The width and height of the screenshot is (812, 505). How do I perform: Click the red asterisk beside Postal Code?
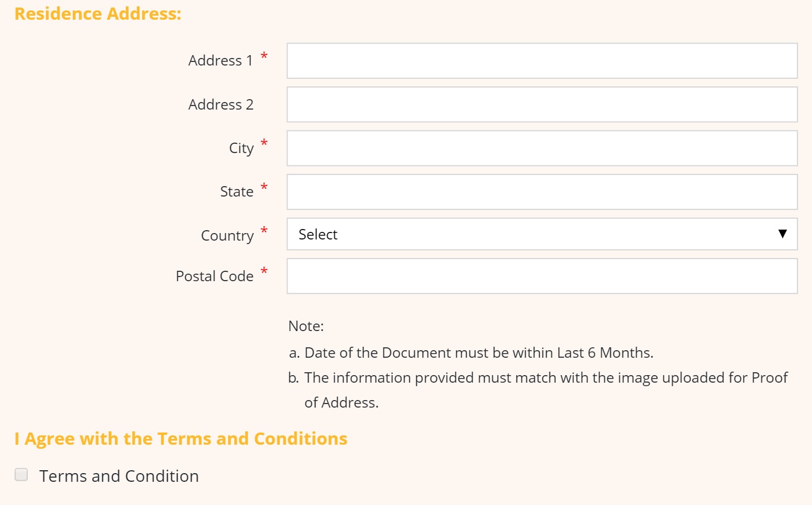point(264,271)
